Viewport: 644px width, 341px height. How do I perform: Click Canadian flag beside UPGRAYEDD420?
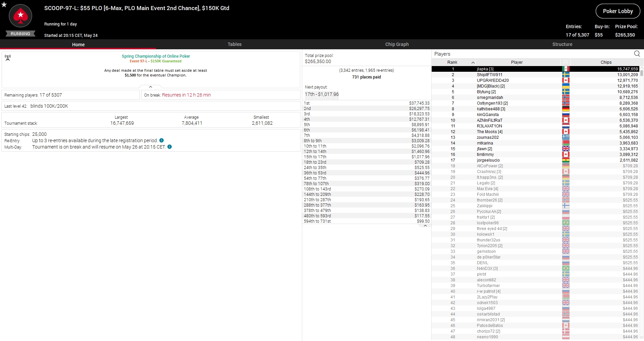tap(566, 80)
